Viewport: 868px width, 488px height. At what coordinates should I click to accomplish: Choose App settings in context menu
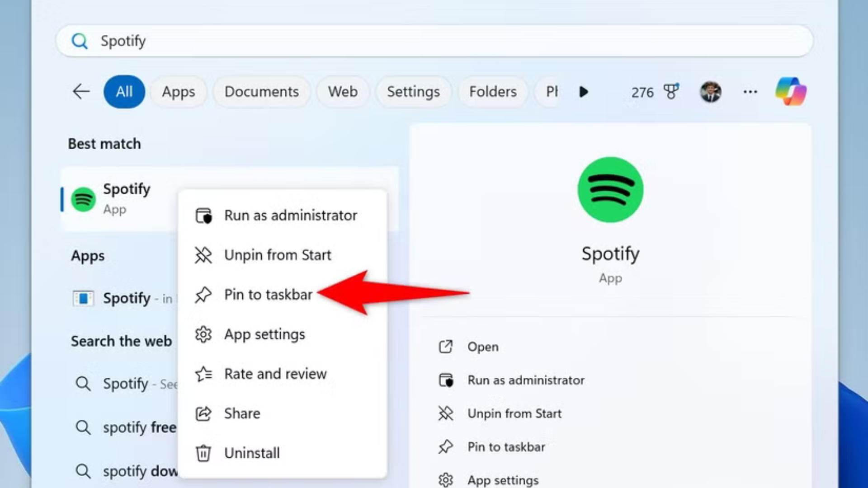[x=283, y=334]
